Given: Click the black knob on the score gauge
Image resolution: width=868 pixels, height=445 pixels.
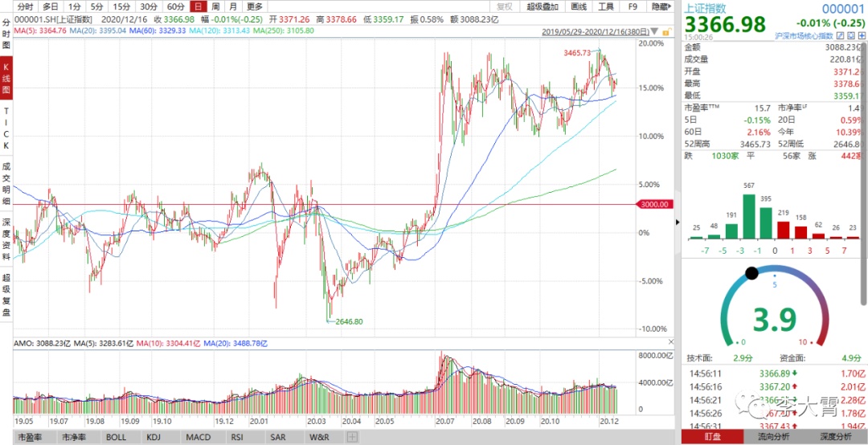Looking at the screenshot, I should point(751,273).
